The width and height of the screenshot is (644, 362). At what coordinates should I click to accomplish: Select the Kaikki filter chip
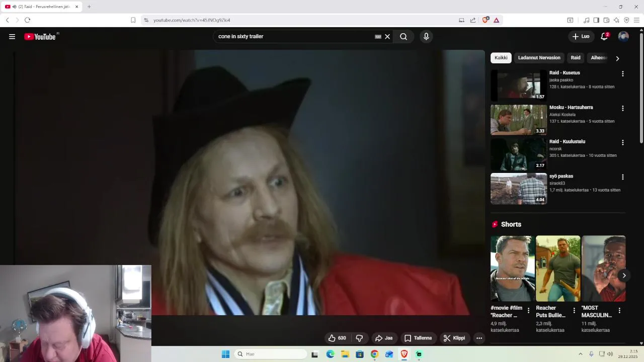(x=501, y=58)
